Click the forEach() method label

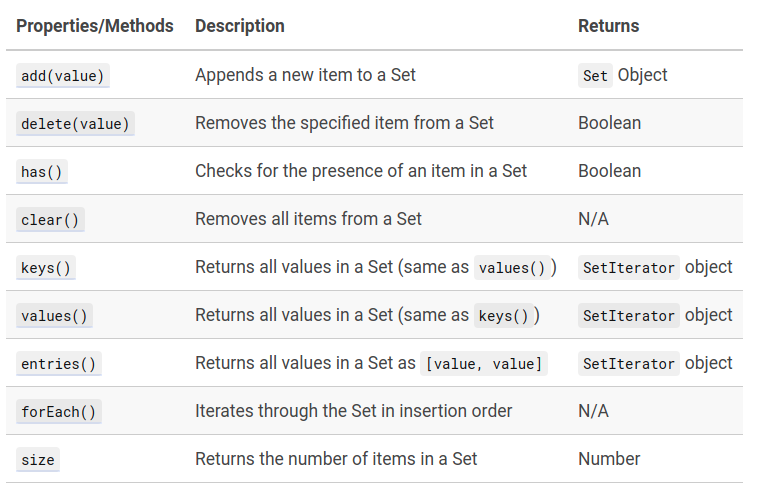(58, 412)
